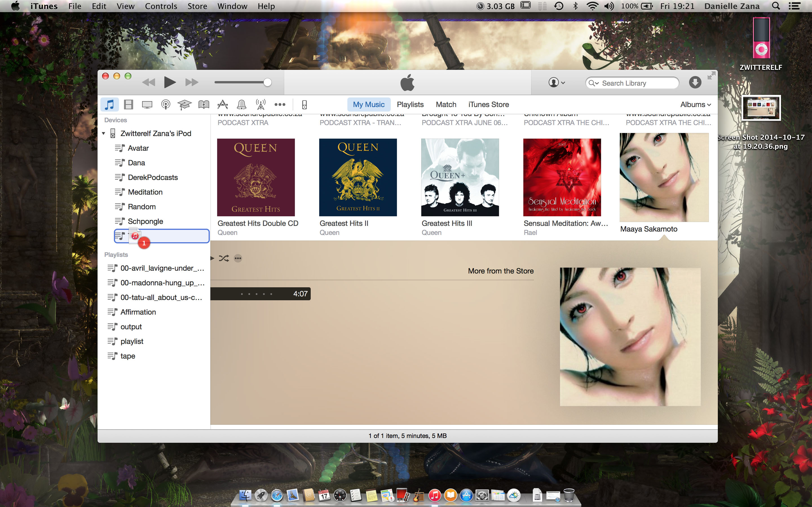812x507 pixels.
Task: Select the Affirmation playlist
Action: 138,312
